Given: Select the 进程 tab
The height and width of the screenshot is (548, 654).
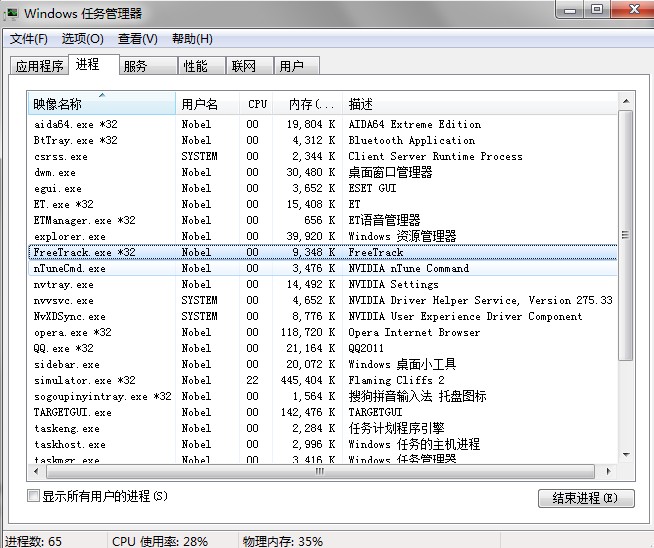Looking at the screenshot, I should (94, 65).
